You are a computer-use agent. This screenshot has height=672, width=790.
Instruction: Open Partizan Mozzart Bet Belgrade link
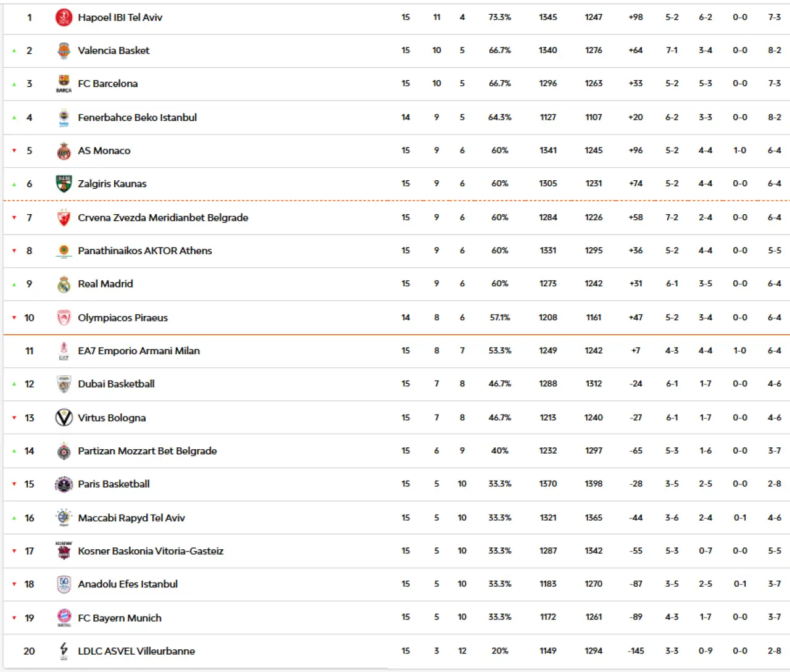(147, 451)
